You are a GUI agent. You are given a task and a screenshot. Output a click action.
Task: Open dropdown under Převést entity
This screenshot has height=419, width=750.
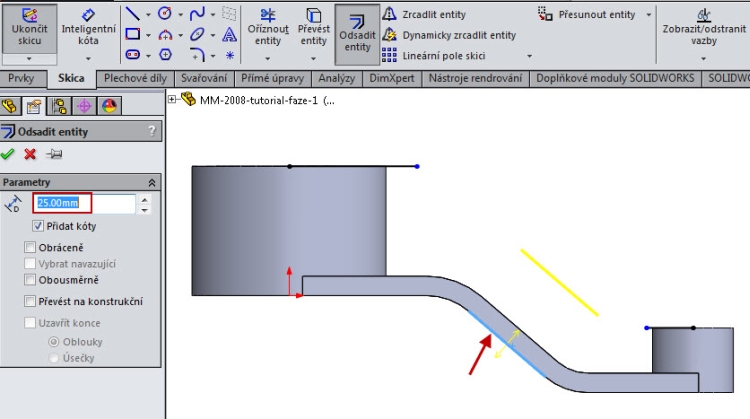313,59
